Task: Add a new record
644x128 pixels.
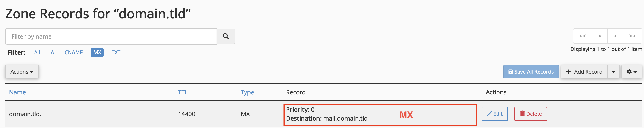Action: 584,72
